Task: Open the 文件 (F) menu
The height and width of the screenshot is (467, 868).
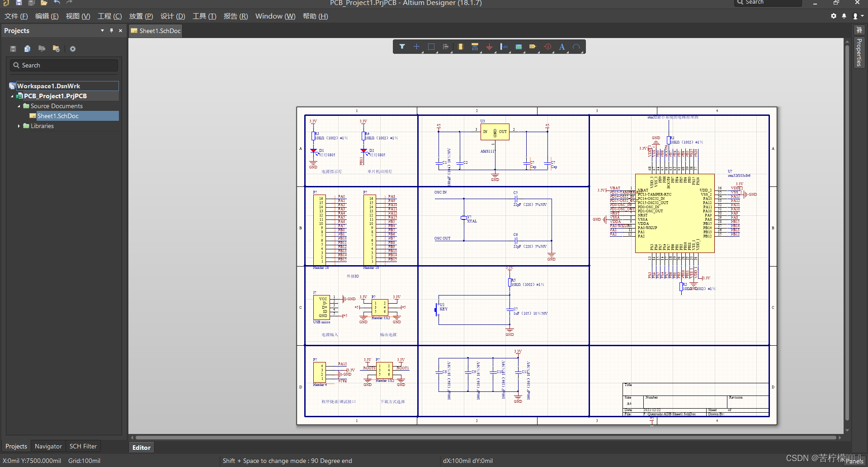Action: point(16,16)
